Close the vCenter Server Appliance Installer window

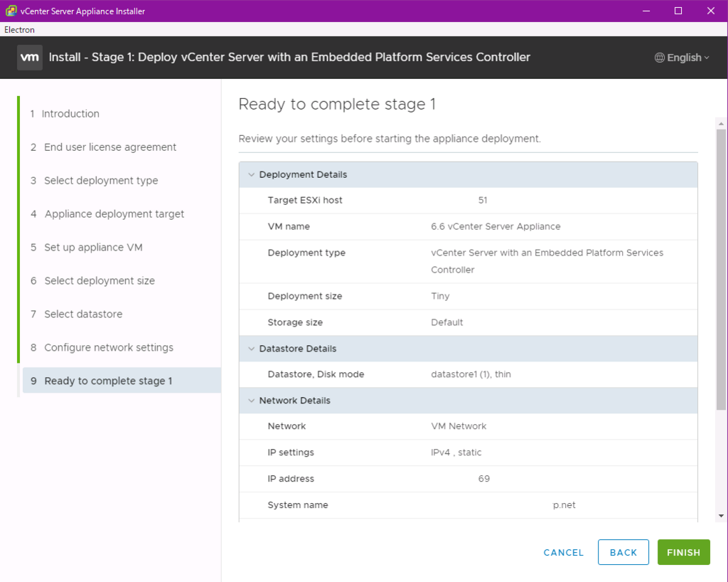click(x=710, y=11)
